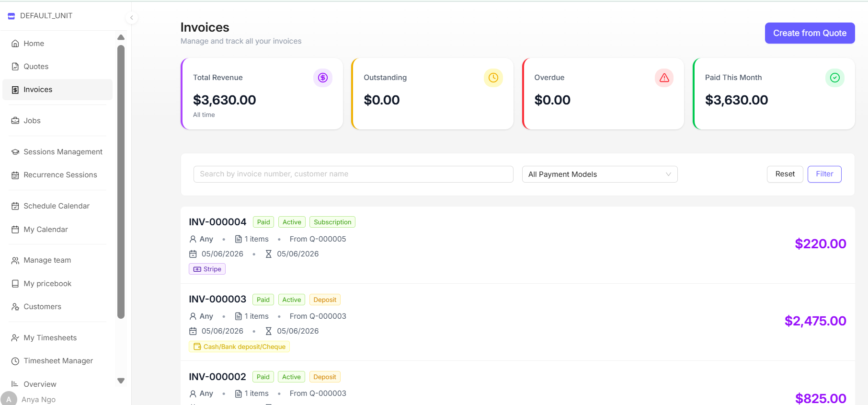Viewport: 868px width, 405px height.
Task: Focus the invoice search field
Action: pos(354,174)
